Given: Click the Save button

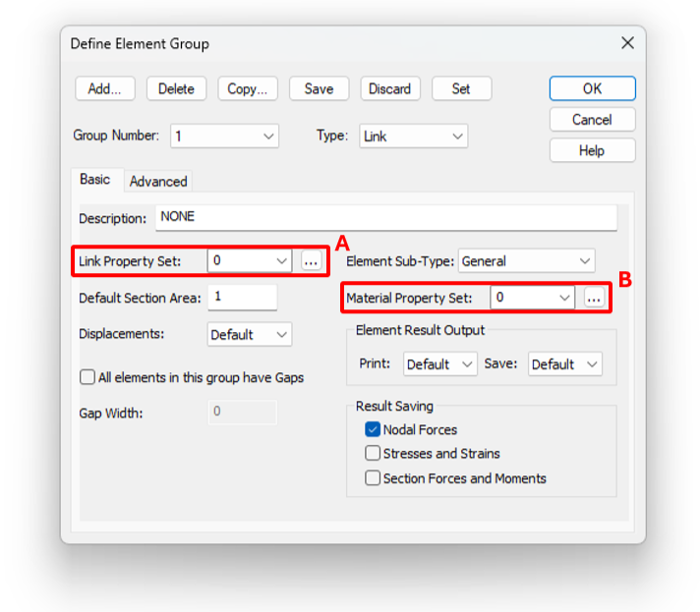Looking at the screenshot, I should click(319, 88).
